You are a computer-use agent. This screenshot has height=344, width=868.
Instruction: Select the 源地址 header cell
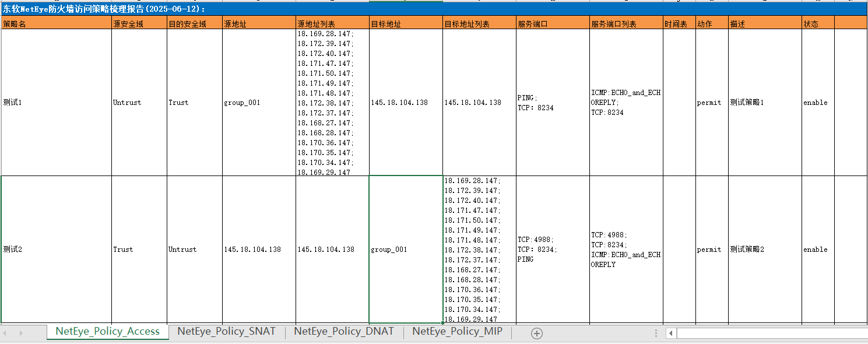coord(259,23)
